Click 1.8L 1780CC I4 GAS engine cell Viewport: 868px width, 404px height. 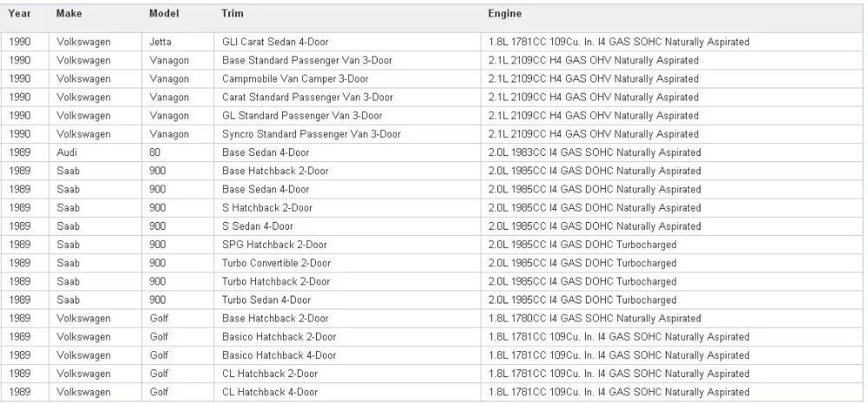pyautogui.click(x=672, y=318)
